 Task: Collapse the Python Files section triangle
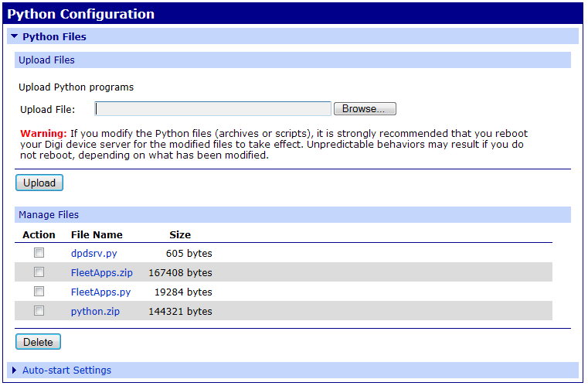click(14, 36)
